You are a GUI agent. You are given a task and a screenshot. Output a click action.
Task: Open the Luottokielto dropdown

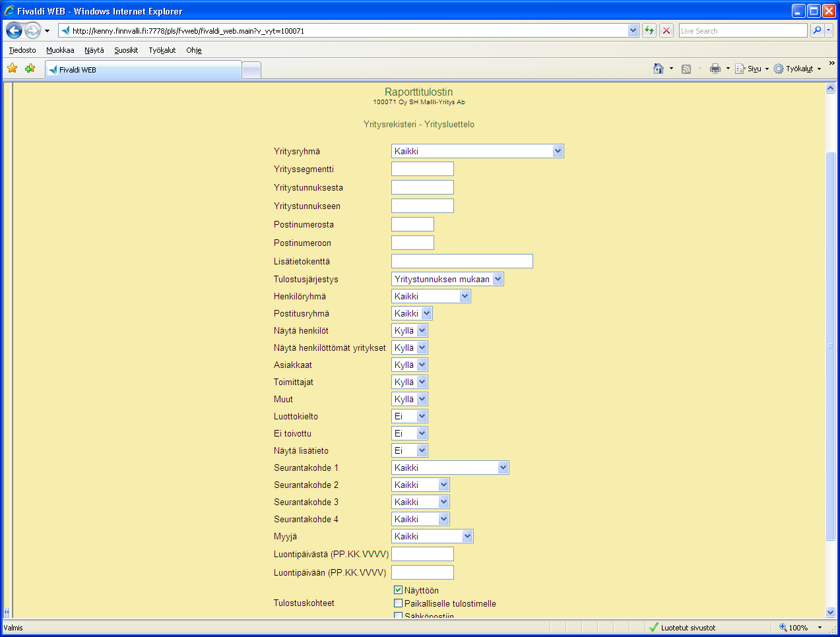pos(410,416)
